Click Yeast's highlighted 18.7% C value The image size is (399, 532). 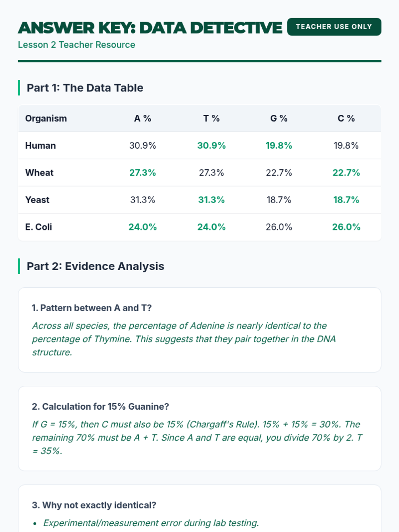(x=346, y=200)
